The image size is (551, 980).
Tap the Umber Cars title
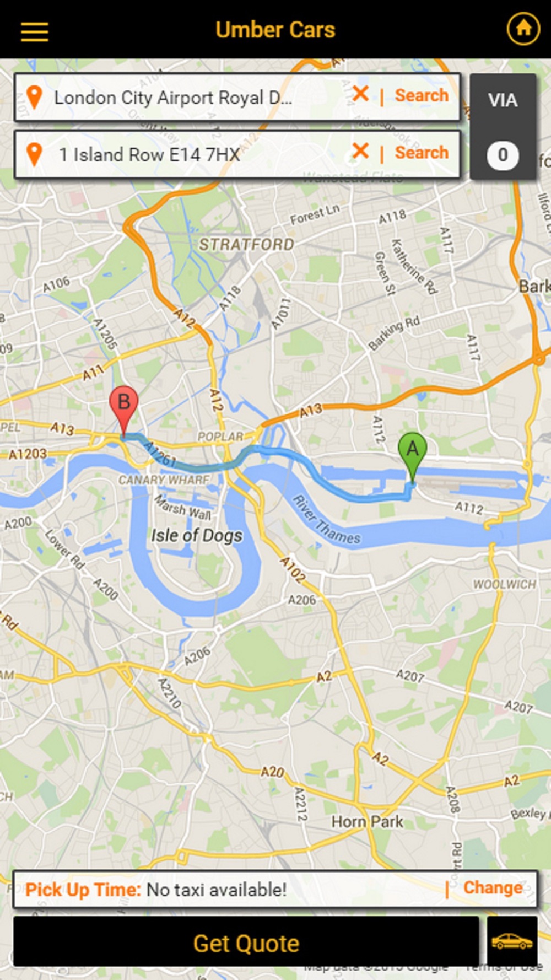(275, 30)
